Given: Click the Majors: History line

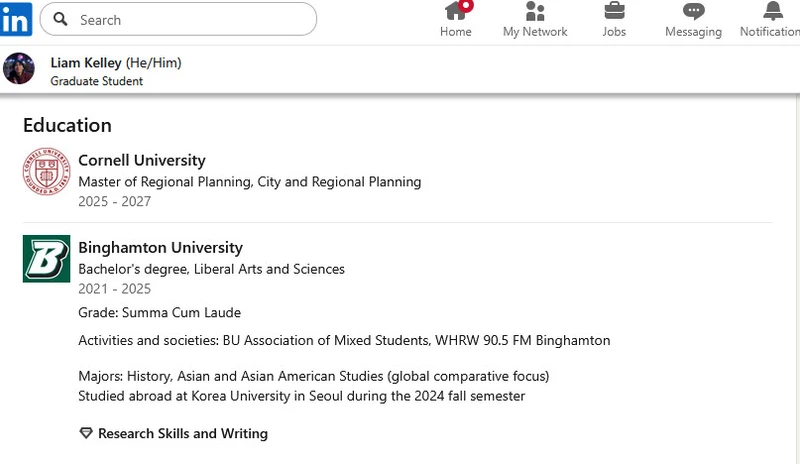Looking at the screenshot, I should coord(313,376).
